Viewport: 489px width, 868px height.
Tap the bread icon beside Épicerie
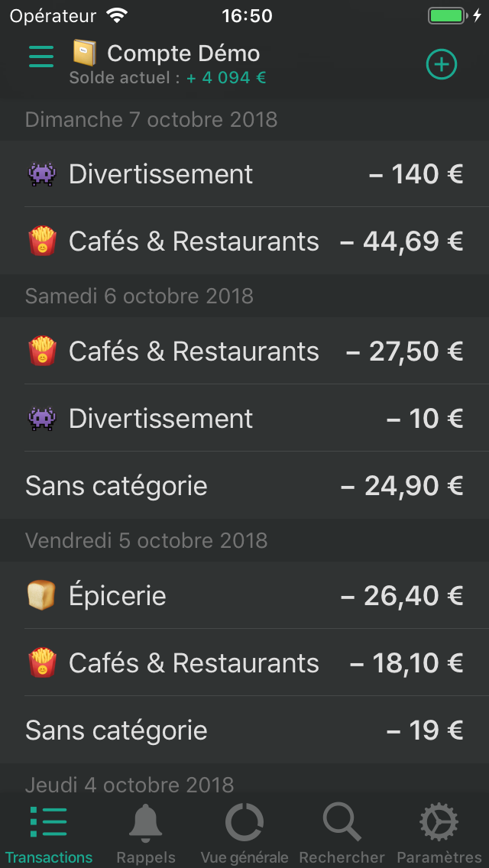pos(42,596)
